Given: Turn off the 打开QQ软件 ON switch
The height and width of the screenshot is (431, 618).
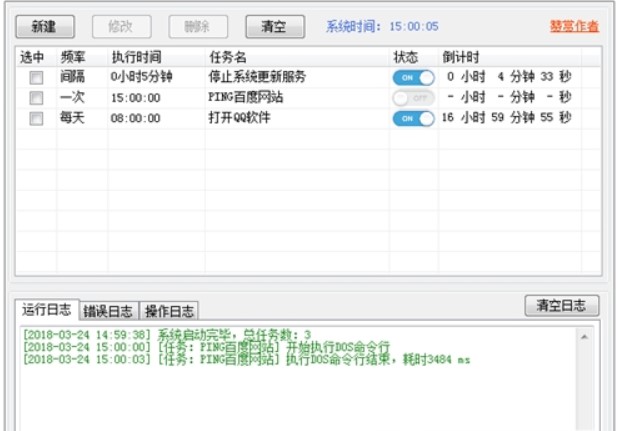Looking at the screenshot, I should pyautogui.click(x=413, y=119).
